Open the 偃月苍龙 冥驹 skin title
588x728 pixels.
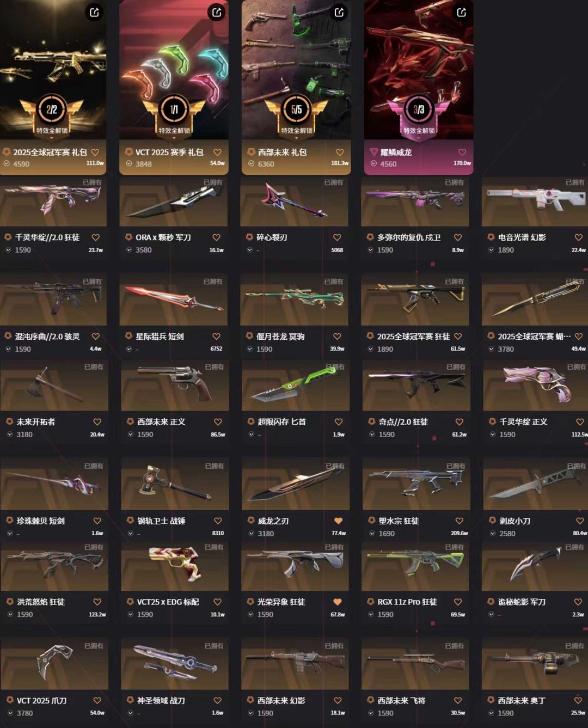[280, 337]
